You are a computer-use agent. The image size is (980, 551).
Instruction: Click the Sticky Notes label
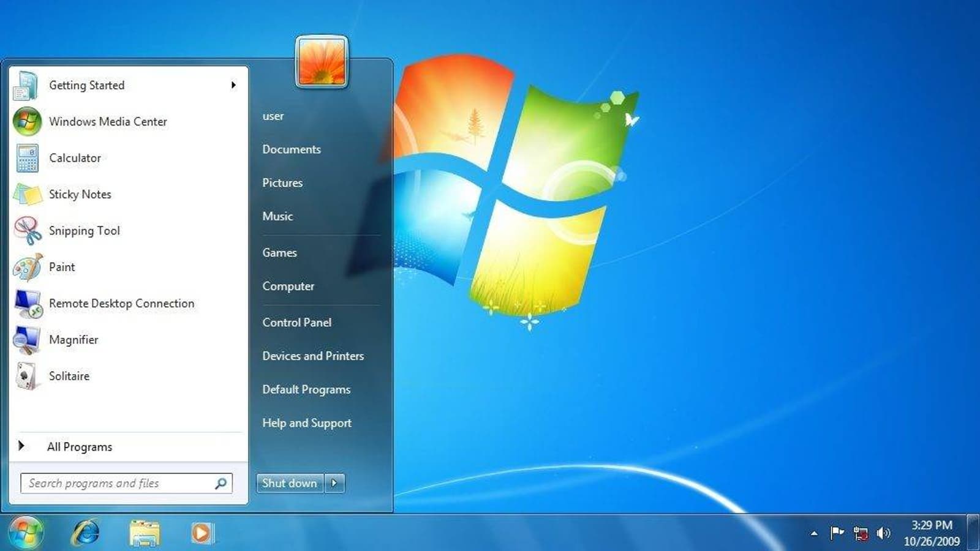(80, 195)
